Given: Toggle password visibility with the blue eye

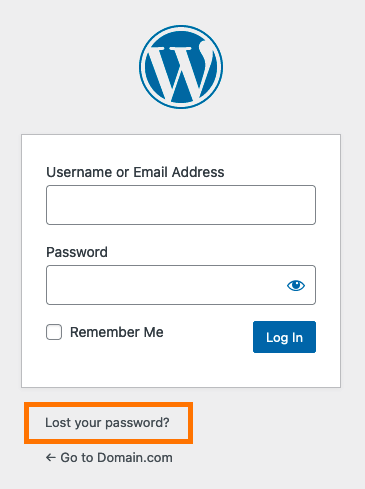Looking at the screenshot, I should click(x=296, y=285).
